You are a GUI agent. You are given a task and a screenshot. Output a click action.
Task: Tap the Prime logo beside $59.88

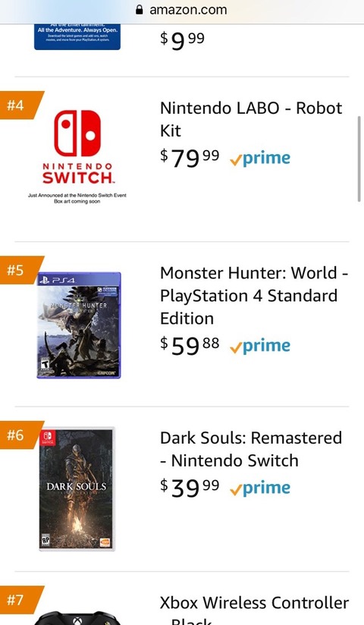(x=260, y=346)
